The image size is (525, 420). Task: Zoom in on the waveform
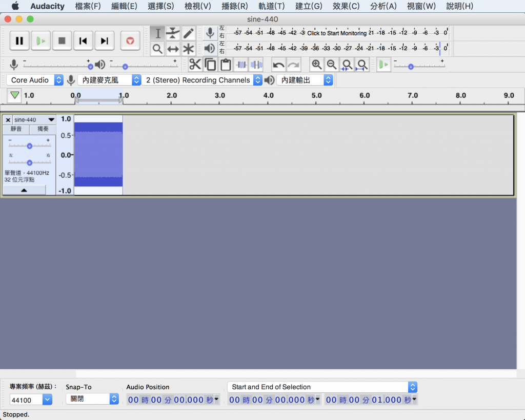[x=316, y=65]
